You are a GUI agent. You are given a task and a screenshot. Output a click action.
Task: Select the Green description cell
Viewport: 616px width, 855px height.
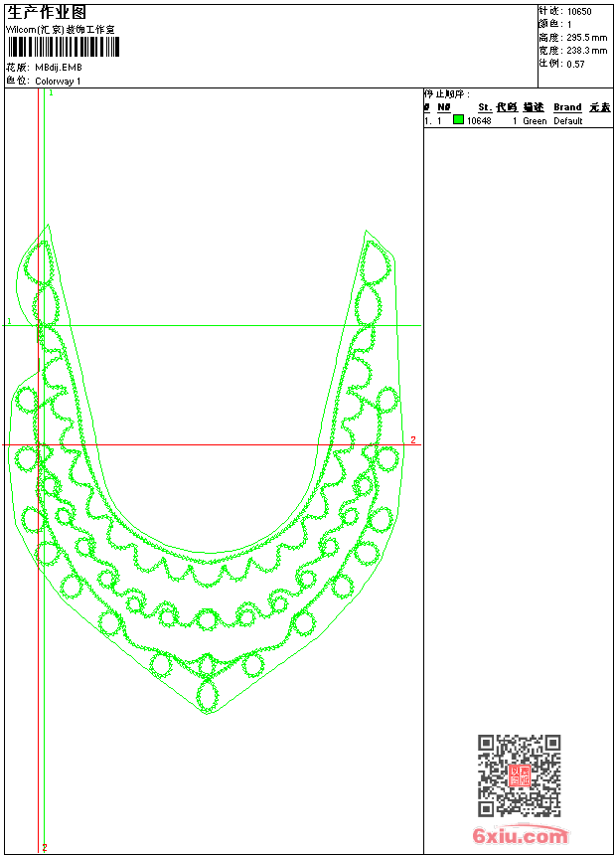(x=535, y=121)
